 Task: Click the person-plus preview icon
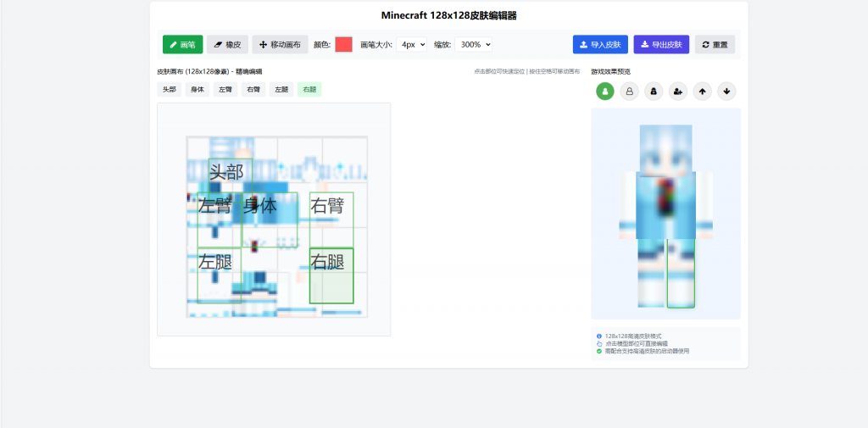[678, 92]
